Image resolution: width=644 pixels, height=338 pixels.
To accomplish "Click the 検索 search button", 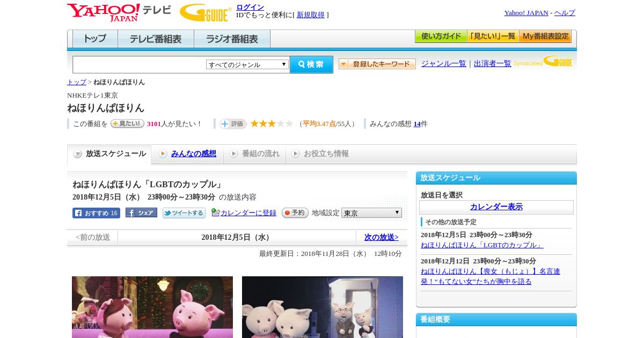I will coord(311,64).
